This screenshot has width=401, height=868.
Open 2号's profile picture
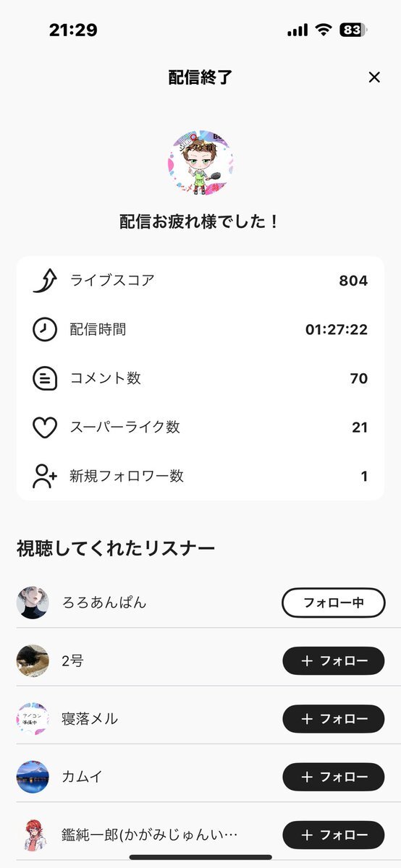[33, 660]
